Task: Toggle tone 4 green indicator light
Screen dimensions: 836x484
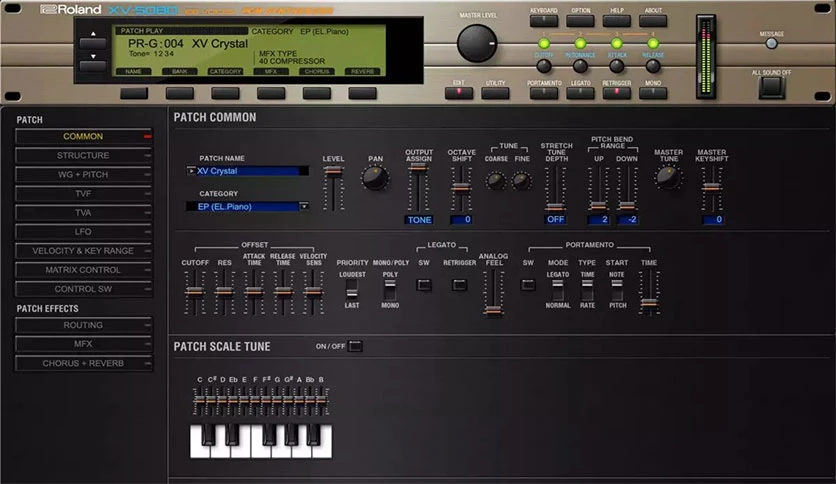Action: click(653, 44)
